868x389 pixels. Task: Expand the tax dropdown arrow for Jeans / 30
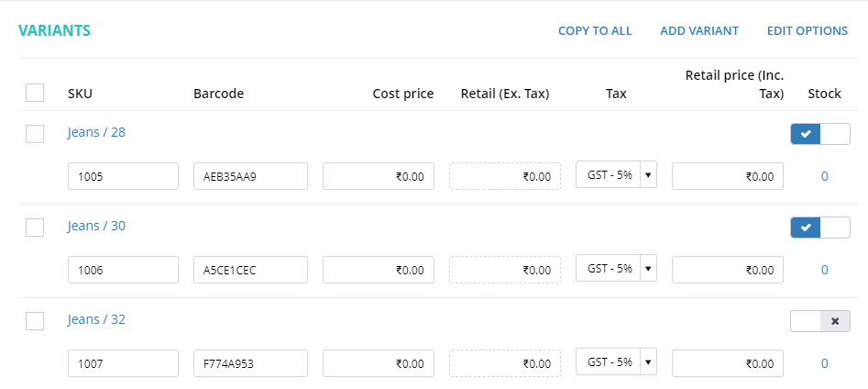pyautogui.click(x=649, y=269)
